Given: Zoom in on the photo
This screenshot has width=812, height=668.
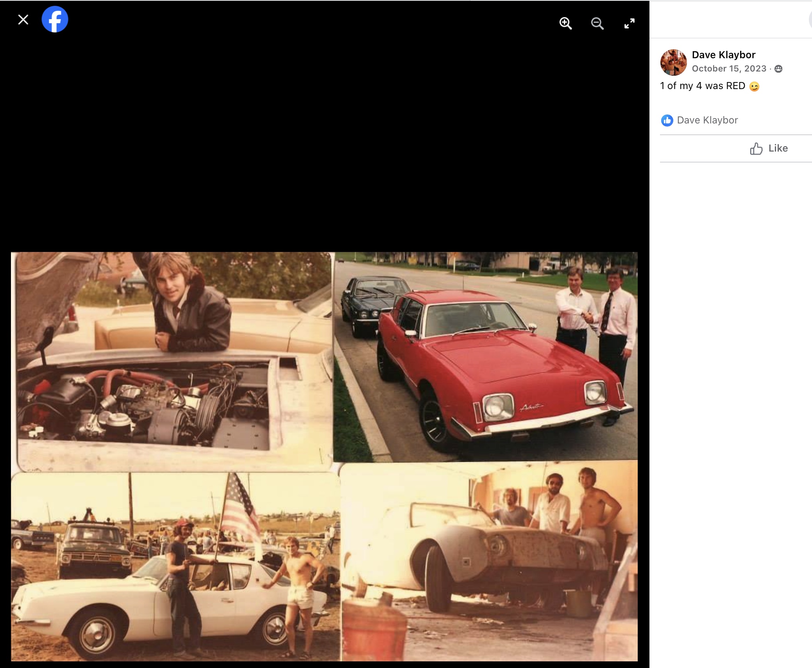Looking at the screenshot, I should coord(565,23).
